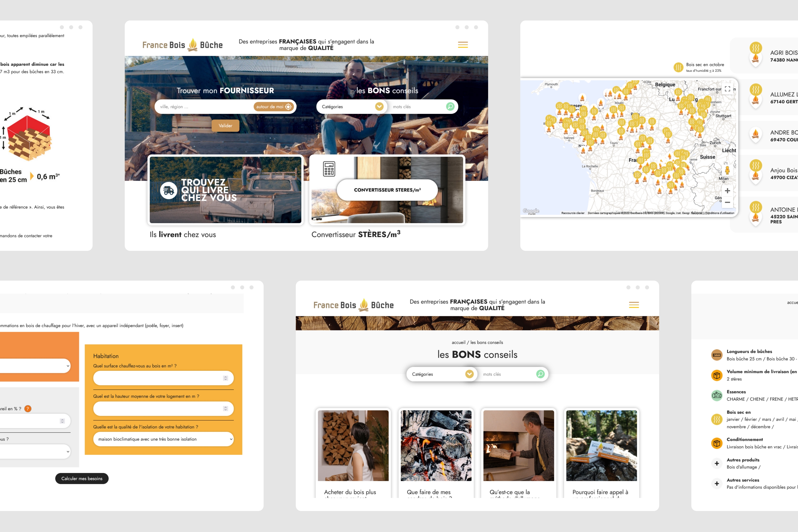Open Catégories dropdown in hero search

click(x=379, y=107)
